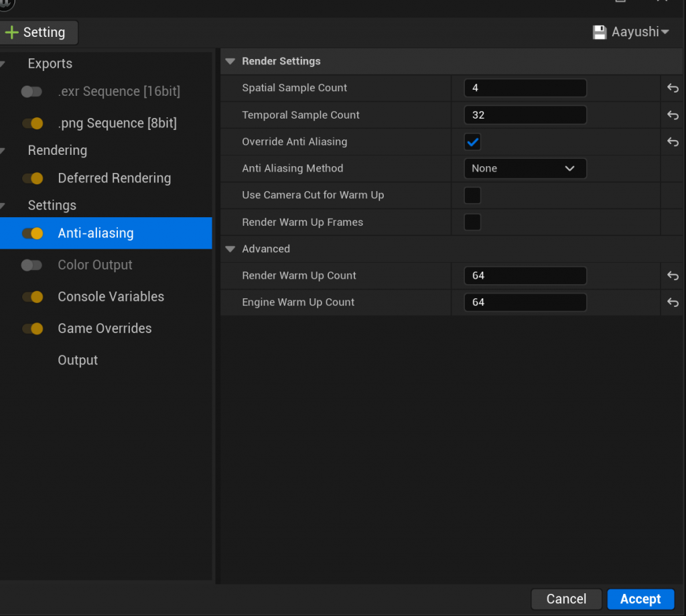The image size is (686, 616).
Task: Reset Temporal Sample Count to default arrow
Action: [x=673, y=115]
